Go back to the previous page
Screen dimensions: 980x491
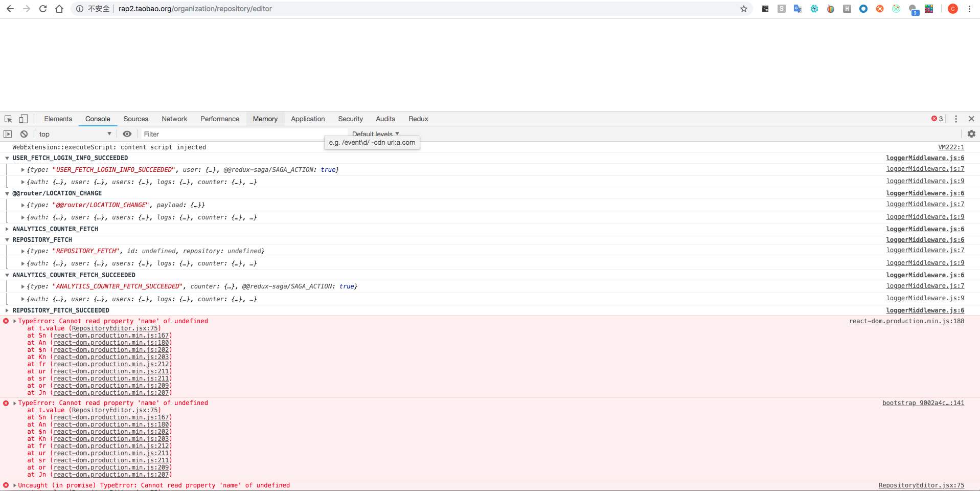pyautogui.click(x=10, y=9)
